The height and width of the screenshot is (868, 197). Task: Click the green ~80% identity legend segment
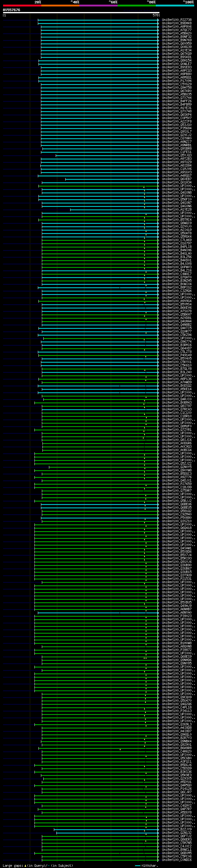(137, 6)
